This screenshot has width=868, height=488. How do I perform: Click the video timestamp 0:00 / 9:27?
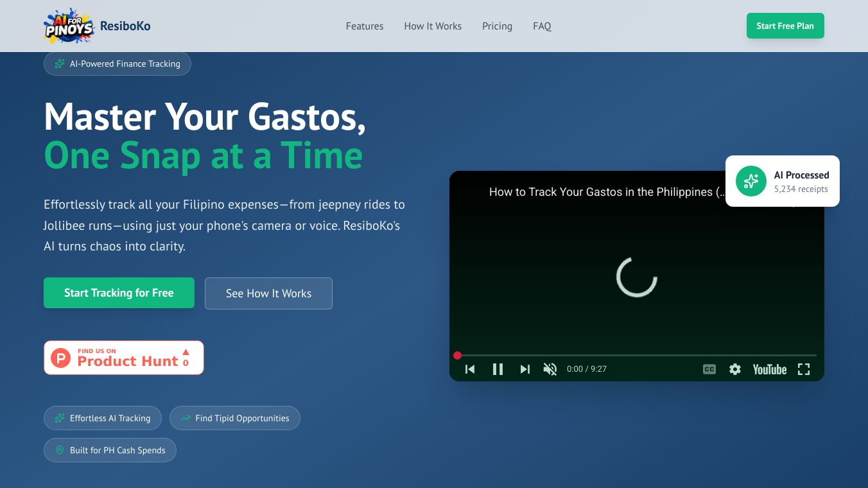587,369
